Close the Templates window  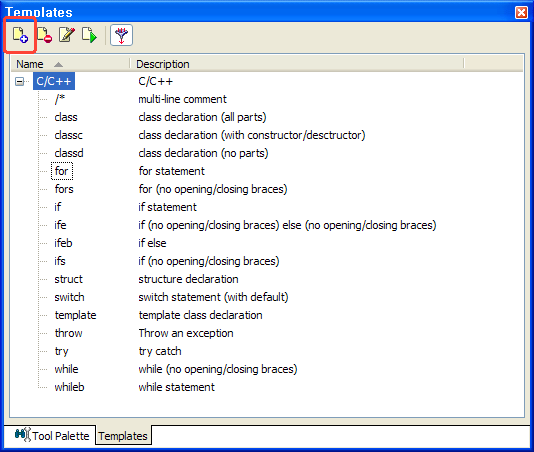pos(521,13)
